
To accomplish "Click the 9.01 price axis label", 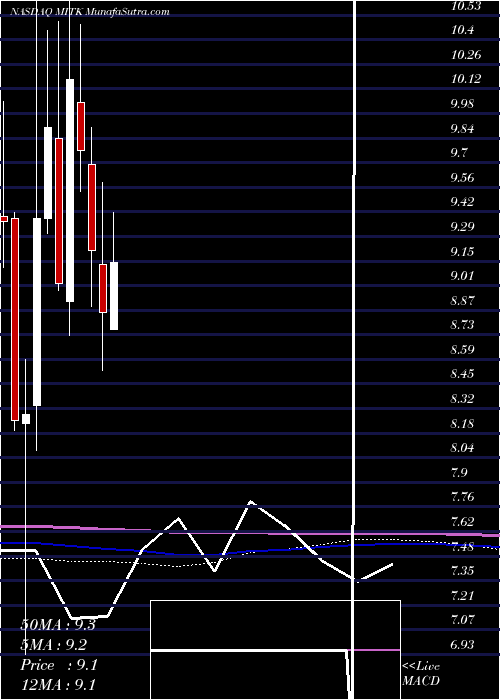I will 464,275.
